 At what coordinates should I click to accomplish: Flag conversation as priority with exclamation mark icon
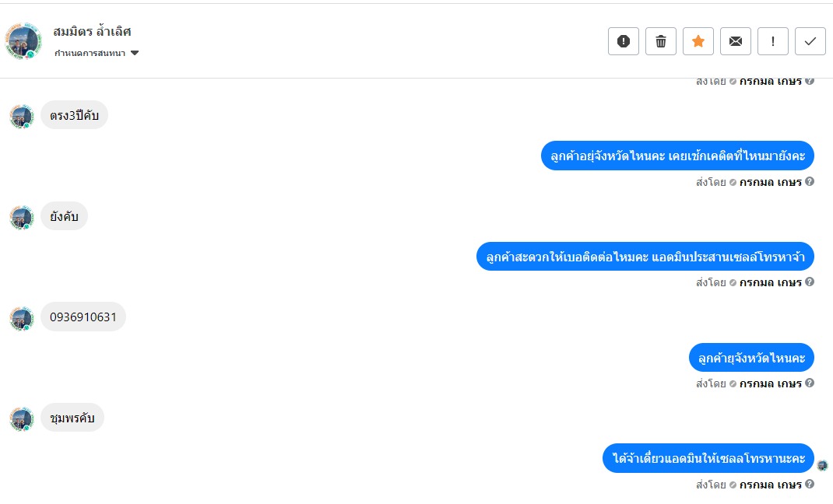coord(772,41)
